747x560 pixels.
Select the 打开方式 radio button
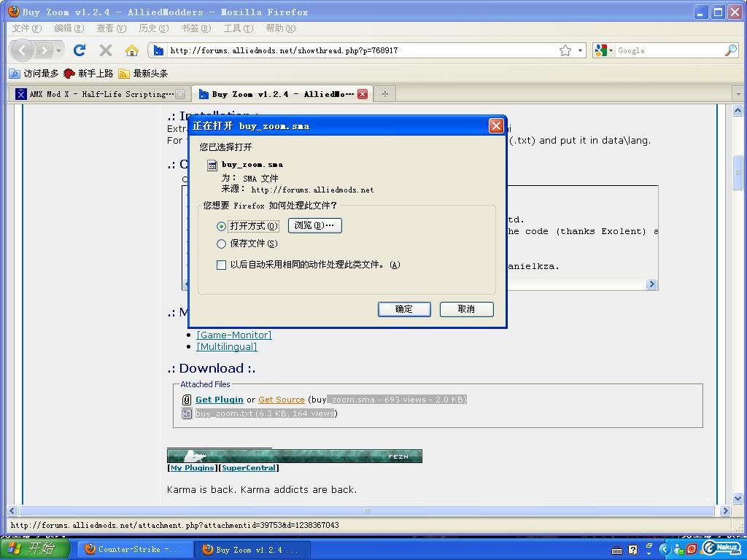coord(222,226)
